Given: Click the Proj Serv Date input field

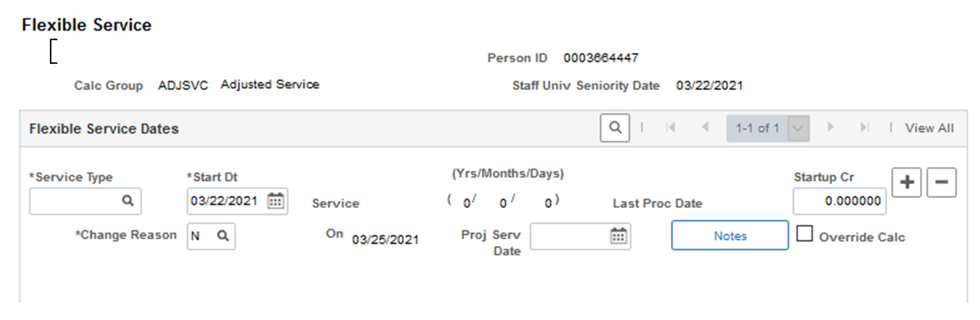Looking at the screenshot, I should pos(581,236).
